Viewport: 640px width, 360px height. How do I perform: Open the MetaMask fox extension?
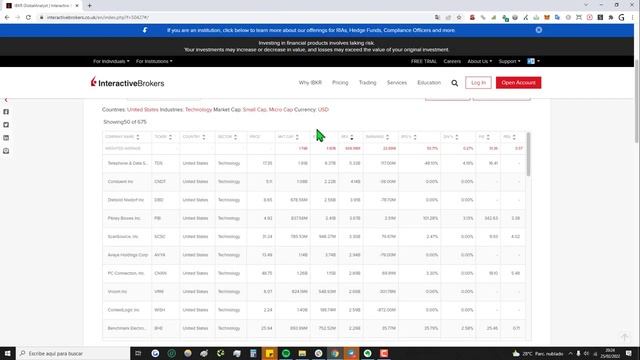coord(547,17)
